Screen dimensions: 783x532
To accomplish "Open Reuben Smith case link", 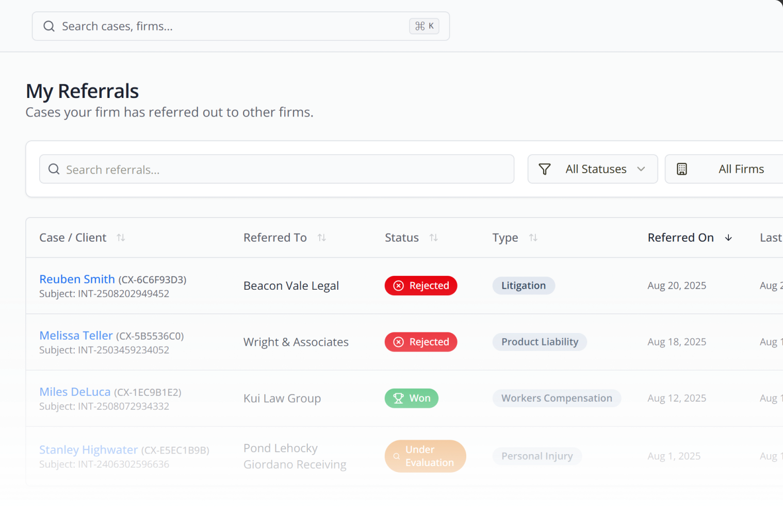I will click(x=77, y=279).
